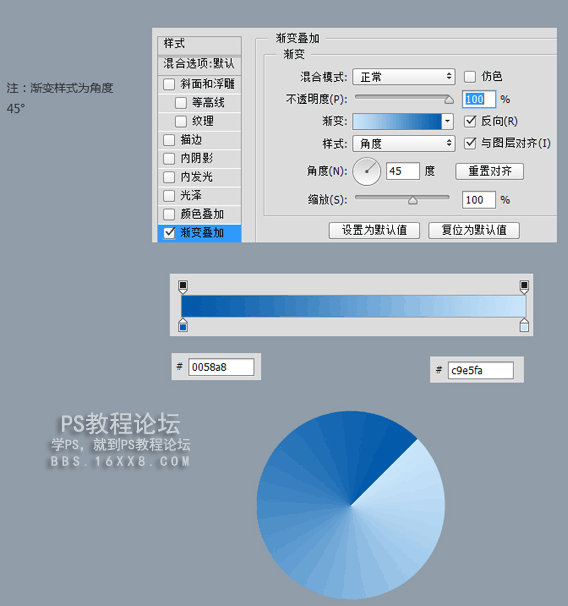This screenshot has height=606, width=568.
Task: Click the angle value field 45
Action: tap(403, 171)
